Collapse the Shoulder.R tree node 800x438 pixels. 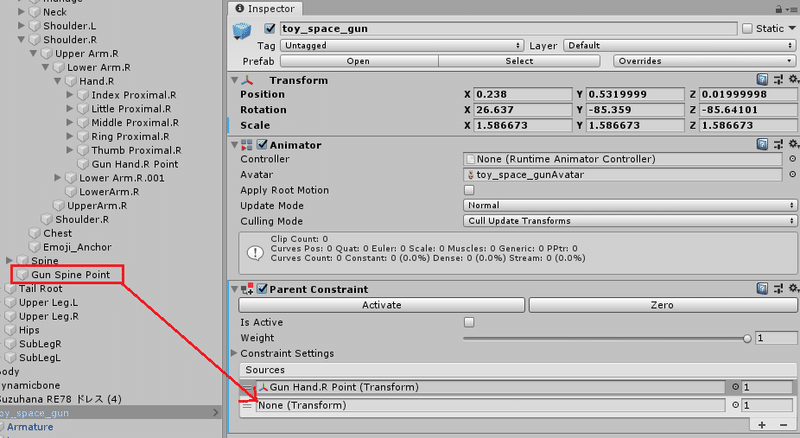click(21, 39)
